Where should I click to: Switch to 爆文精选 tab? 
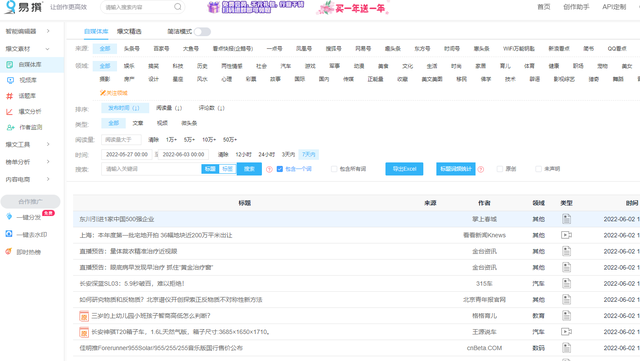[129, 31]
